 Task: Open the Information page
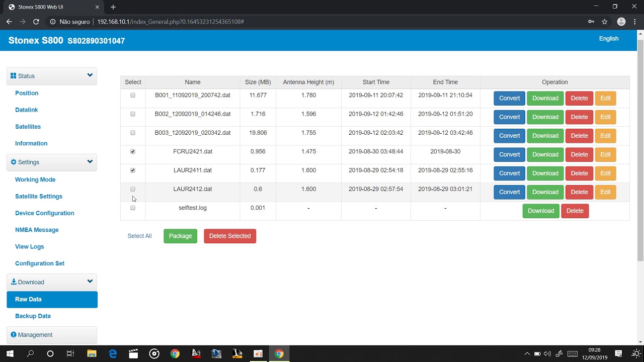[31, 143]
